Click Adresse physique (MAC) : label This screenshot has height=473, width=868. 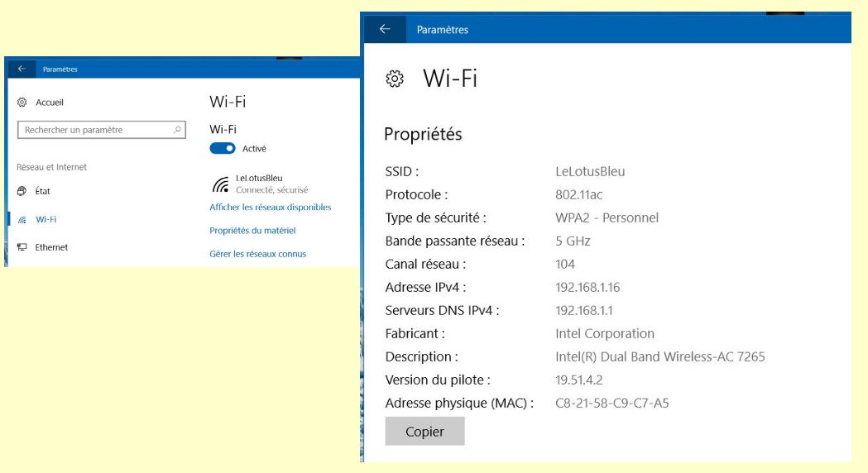[x=459, y=404]
